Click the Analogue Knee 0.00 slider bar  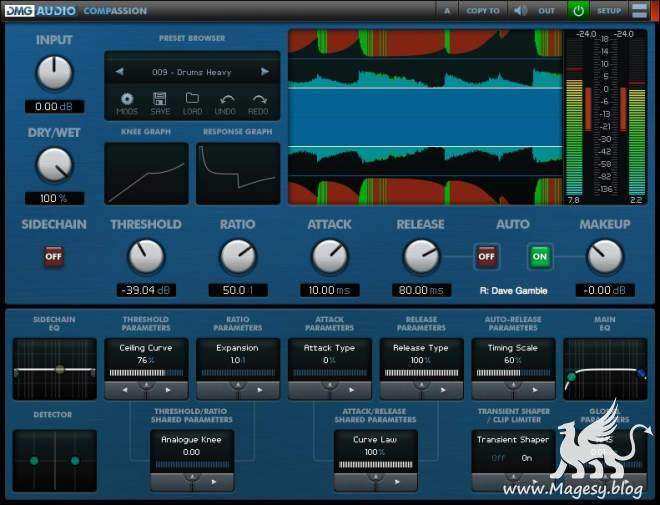coord(192,465)
